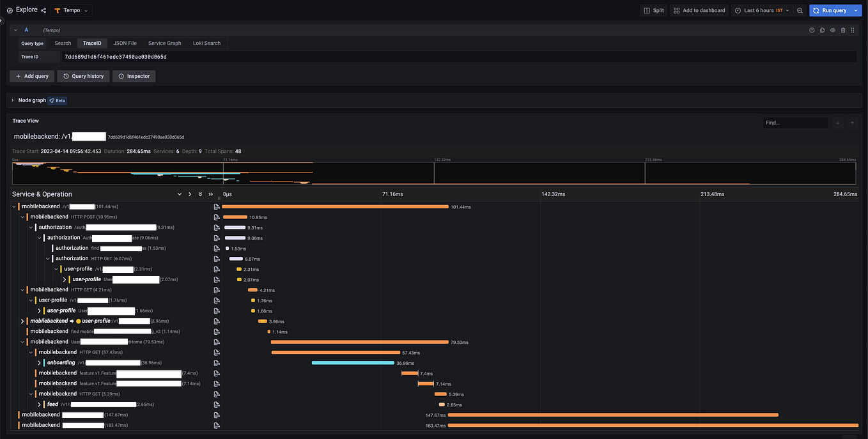Click the drag handle dots on query A row

click(x=853, y=29)
